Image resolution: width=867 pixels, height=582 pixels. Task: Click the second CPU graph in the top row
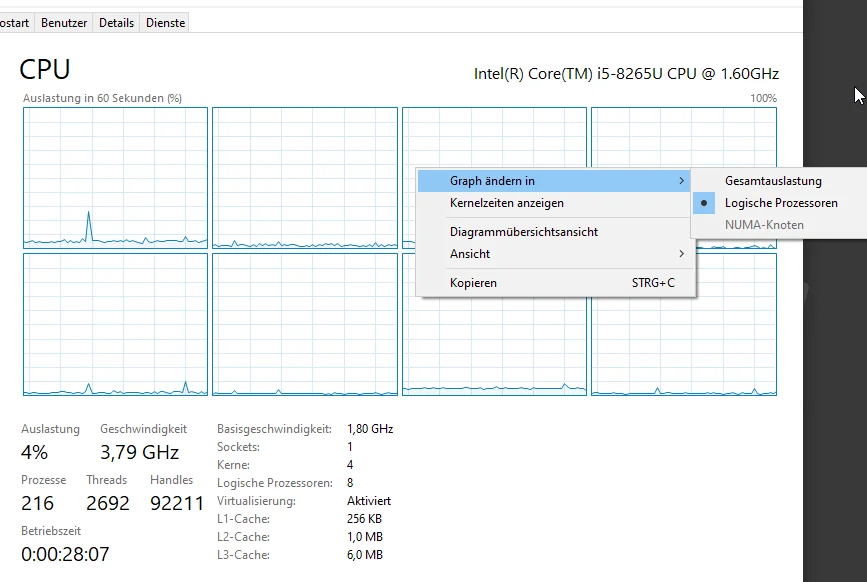(x=305, y=178)
